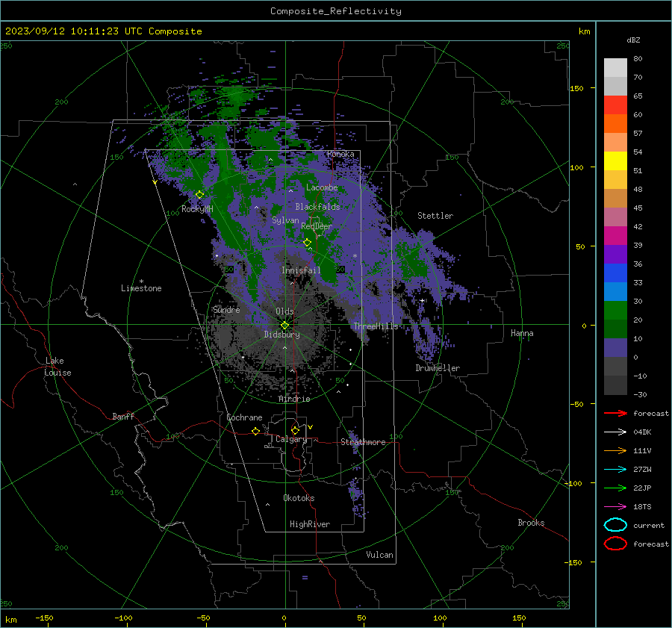Screen dimensions: 672x628
Task: Click the Cochrane city label
Action: [244, 417]
